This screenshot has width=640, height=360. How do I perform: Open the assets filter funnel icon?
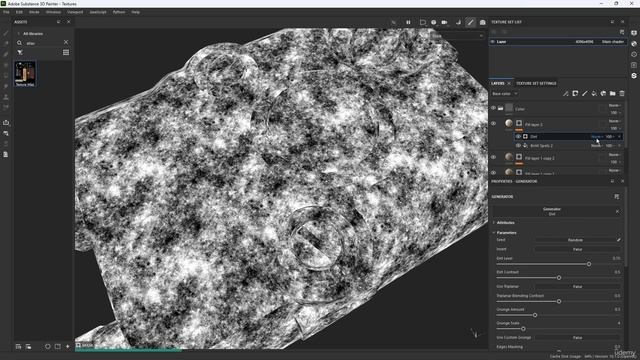tap(20, 52)
